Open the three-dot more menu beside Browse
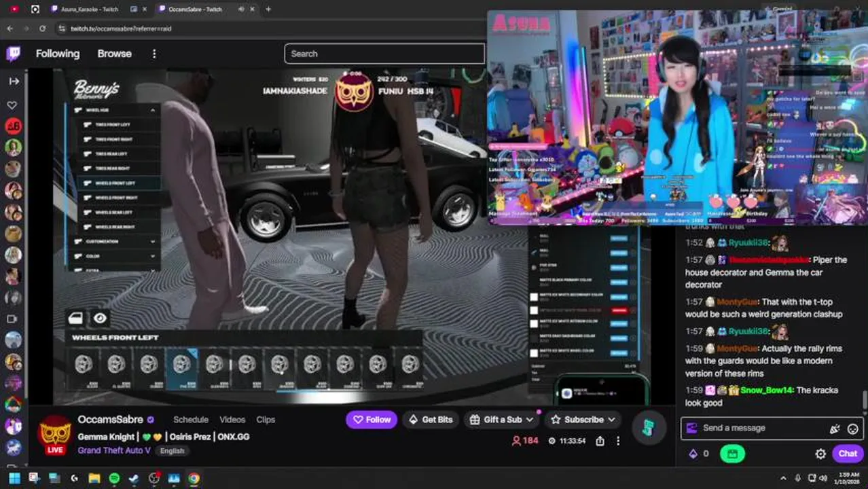Image resolution: width=868 pixels, height=489 pixels. point(154,54)
